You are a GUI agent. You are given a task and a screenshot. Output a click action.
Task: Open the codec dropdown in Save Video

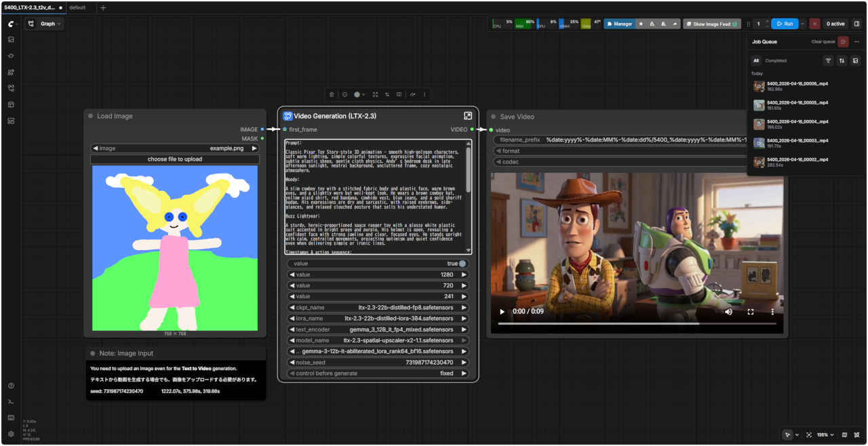[620, 162]
